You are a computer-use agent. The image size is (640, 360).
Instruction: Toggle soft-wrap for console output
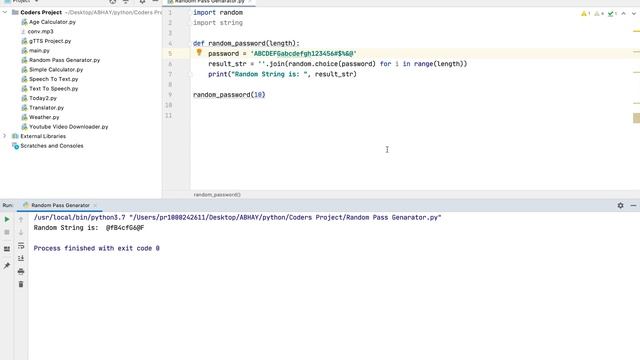coord(21,246)
